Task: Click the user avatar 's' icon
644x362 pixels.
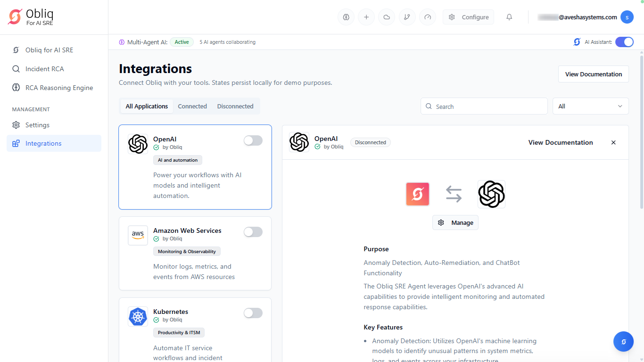Action: (627, 17)
